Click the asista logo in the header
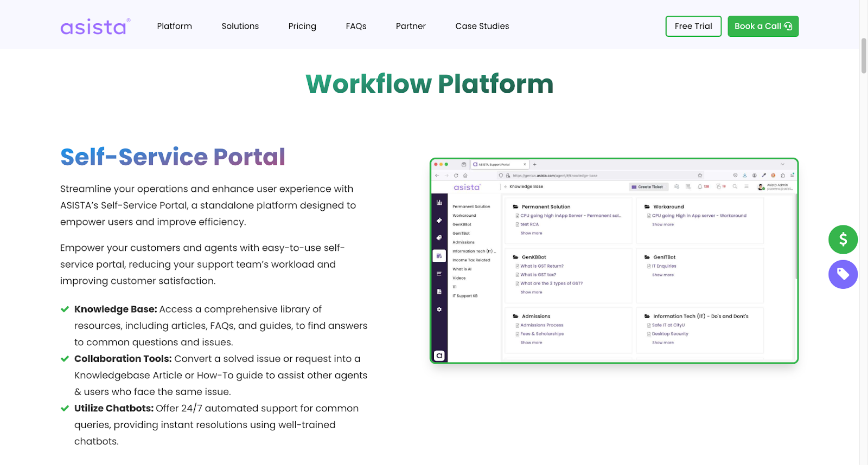 coord(95,27)
